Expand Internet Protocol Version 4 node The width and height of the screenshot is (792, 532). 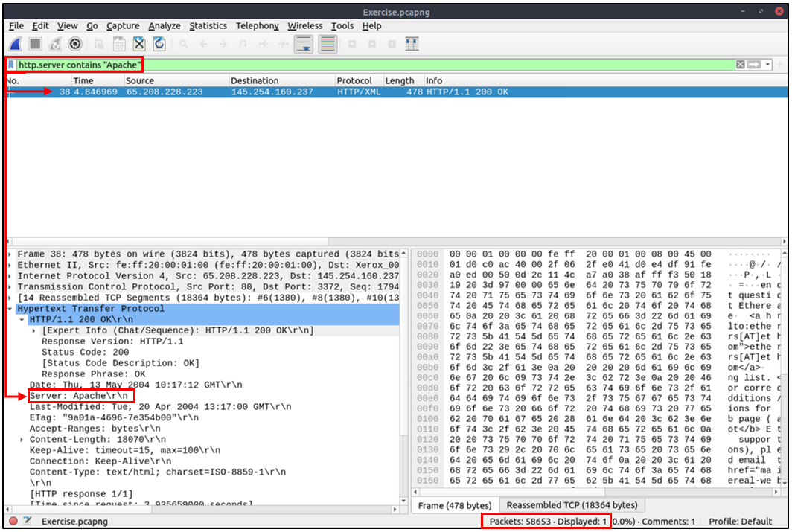10,276
